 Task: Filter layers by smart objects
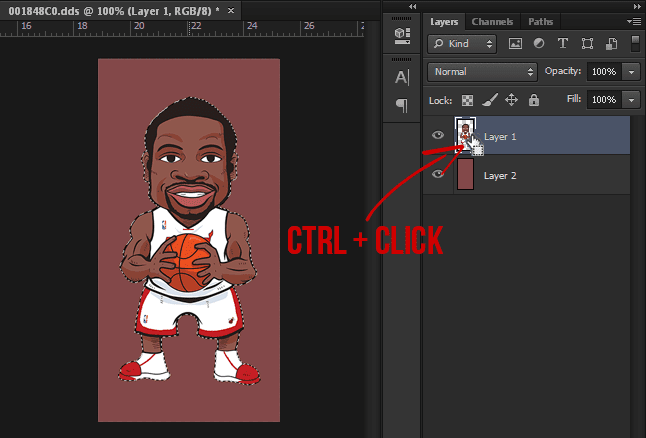coord(611,44)
